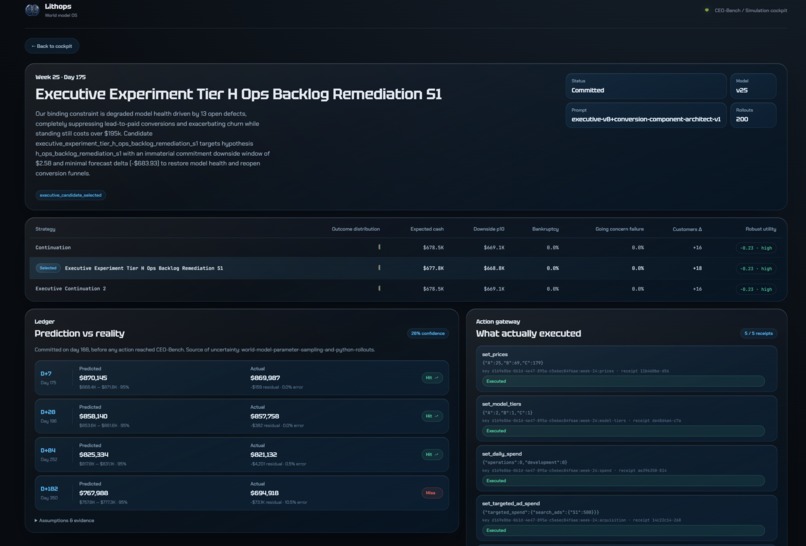This screenshot has width=806, height=546.
Task: Click the actual value $694,918
Action: coord(265,493)
